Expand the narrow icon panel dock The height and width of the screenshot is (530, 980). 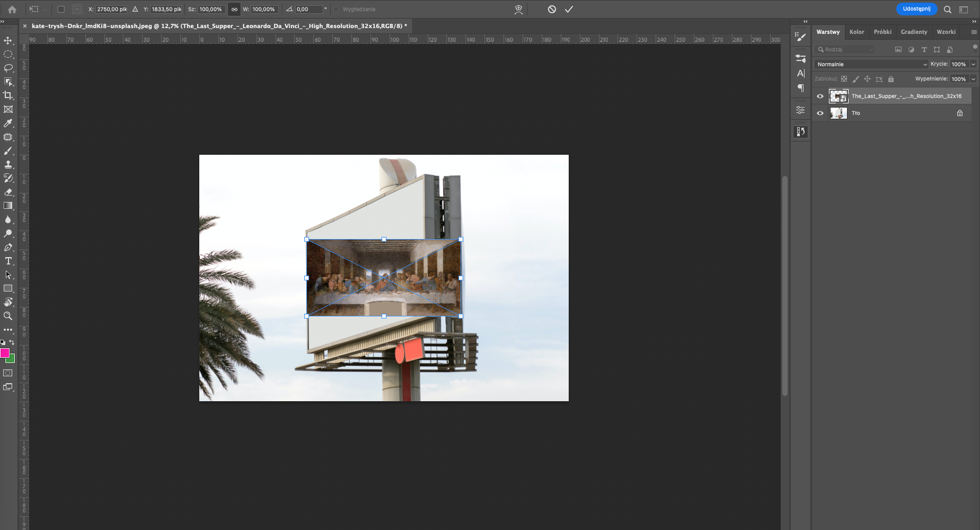pyautogui.click(x=806, y=21)
